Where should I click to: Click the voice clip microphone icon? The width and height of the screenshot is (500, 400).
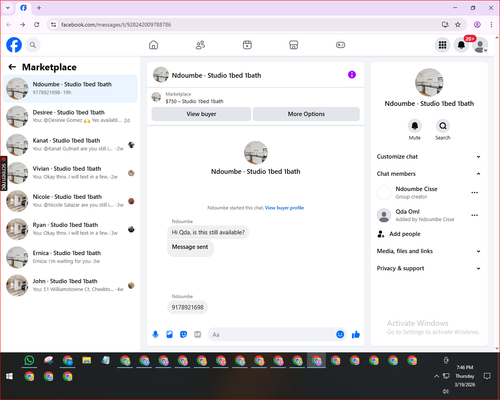tap(155, 334)
